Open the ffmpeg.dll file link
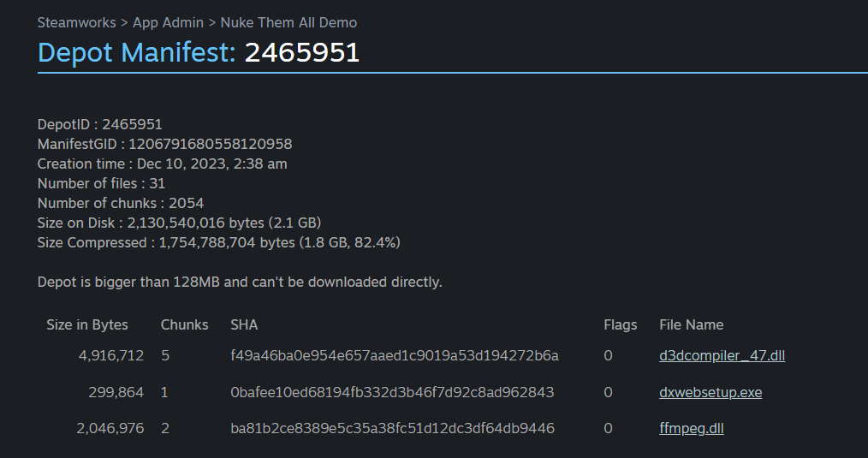This screenshot has width=868, height=458. [692, 428]
